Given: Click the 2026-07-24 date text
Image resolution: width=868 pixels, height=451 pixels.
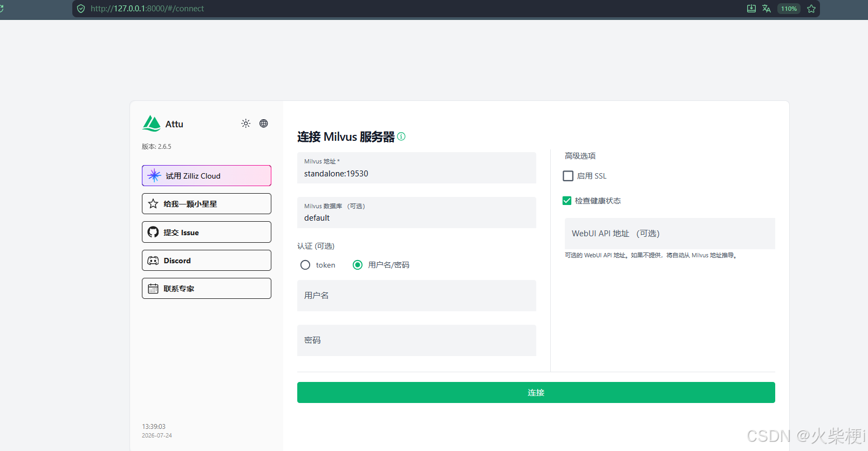Looking at the screenshot, I should [157, 435].
